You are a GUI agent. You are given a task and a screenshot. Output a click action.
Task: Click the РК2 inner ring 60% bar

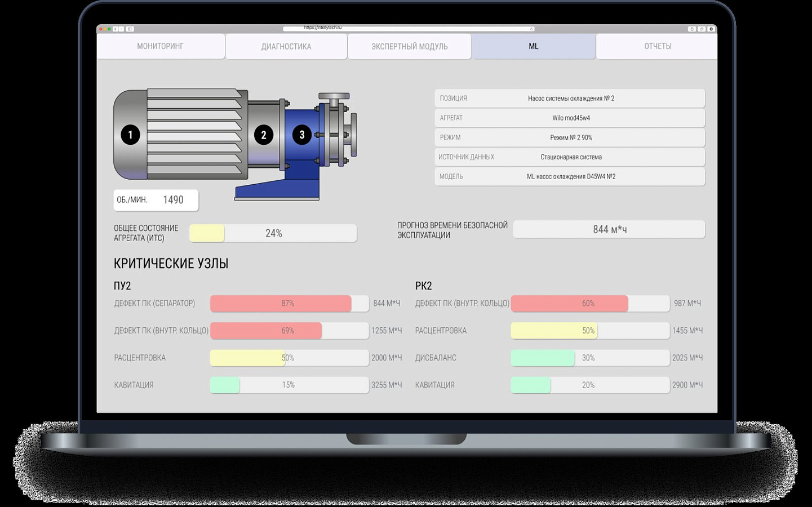pyautogui.click(x=590, y=303)
